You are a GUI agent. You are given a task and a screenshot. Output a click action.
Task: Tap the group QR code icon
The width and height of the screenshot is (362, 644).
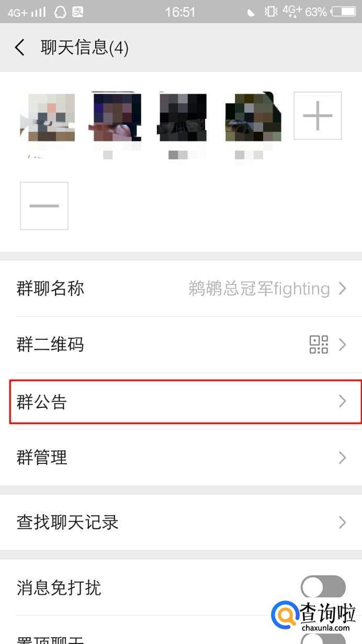coord(319,345)
